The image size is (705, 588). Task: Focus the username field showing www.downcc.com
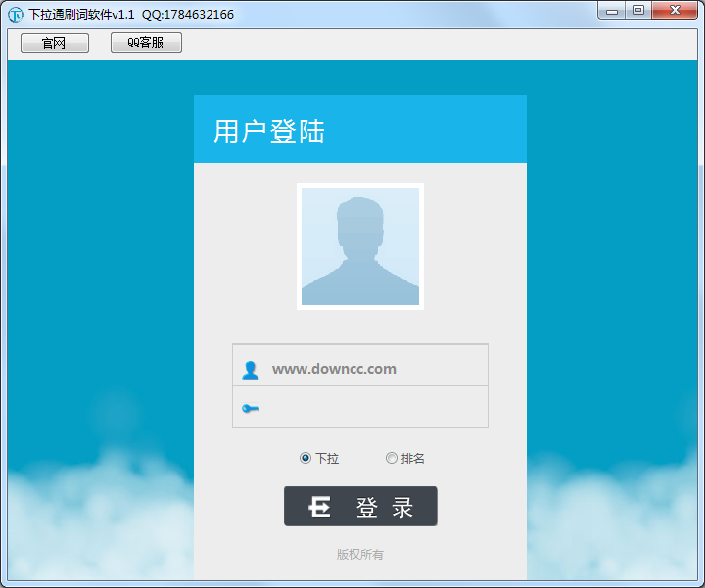click(372, 369)
